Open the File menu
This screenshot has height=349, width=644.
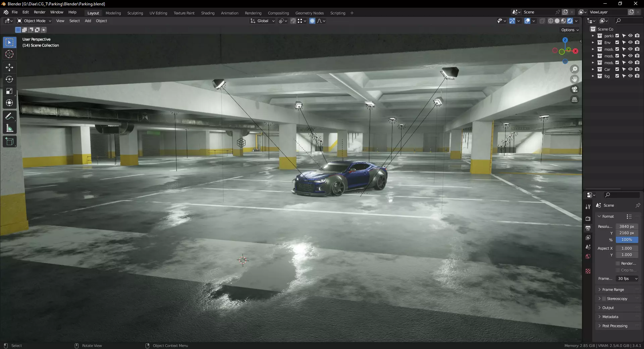coord(15,12)
